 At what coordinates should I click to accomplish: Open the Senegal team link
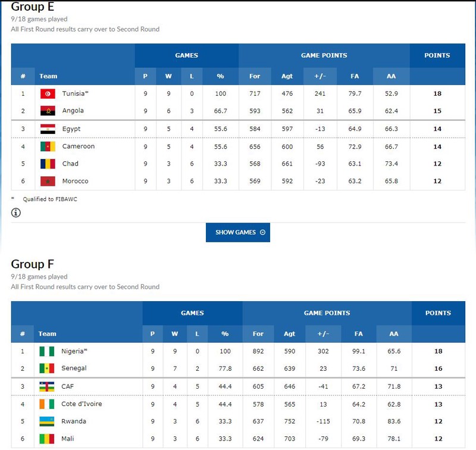tap(74, 368)
